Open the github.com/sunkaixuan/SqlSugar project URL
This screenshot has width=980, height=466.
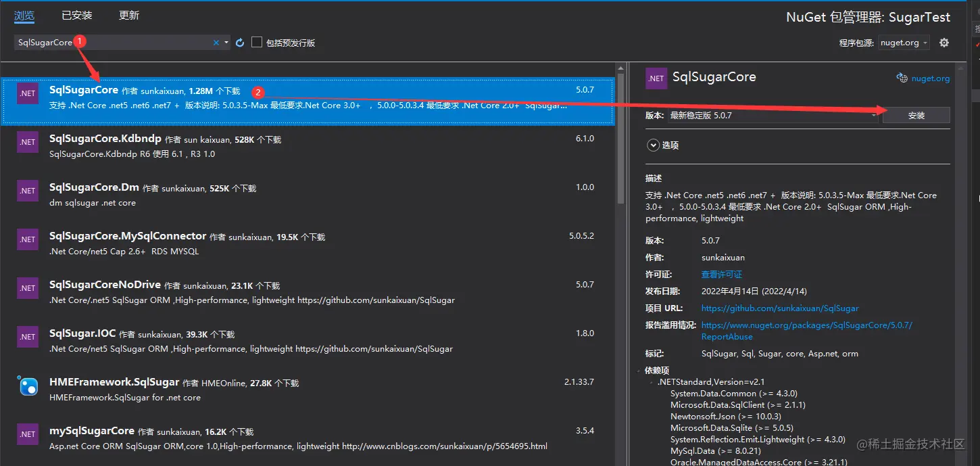click(780, 308)
